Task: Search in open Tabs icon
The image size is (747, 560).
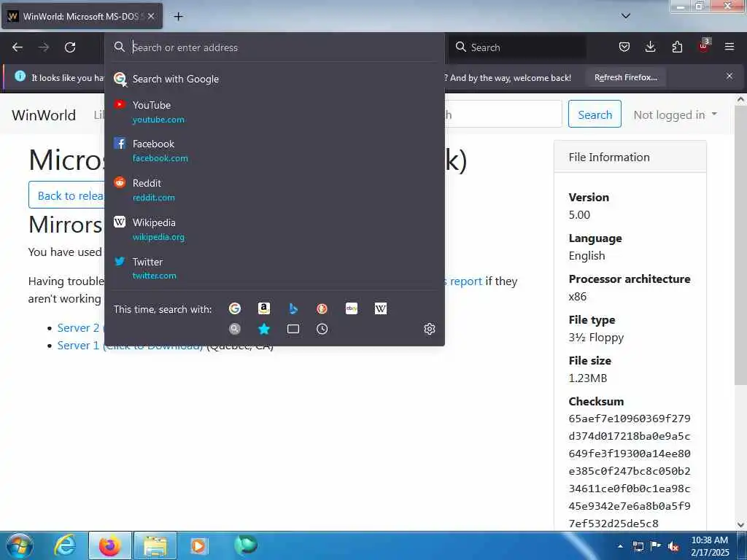Action: pos(293,329)
